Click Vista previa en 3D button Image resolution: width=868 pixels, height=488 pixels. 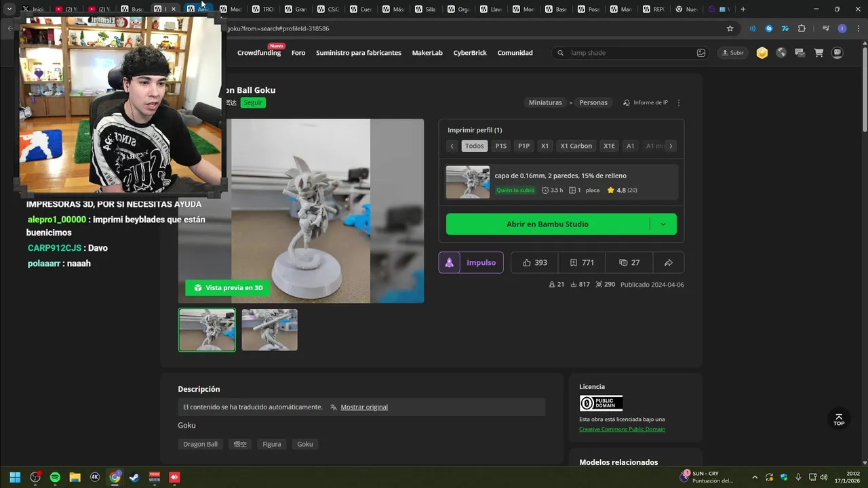pyautogui.click(x=228, y=287)
